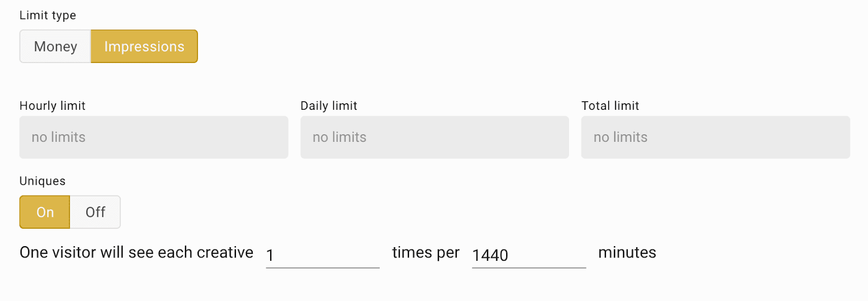The image size is (868, 301).
Task: Click the "Limit type" label
Action: pyautogui.click(x=48, y=15)
